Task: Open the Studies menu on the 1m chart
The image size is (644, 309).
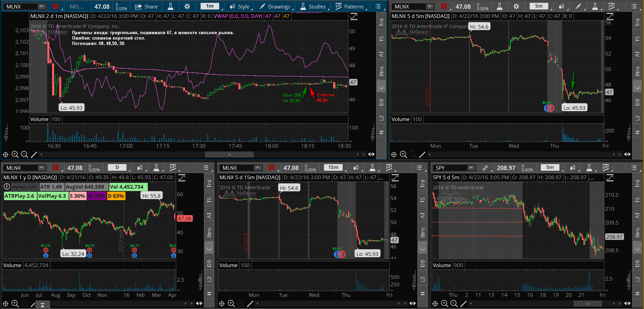Action: click(313, 6)
